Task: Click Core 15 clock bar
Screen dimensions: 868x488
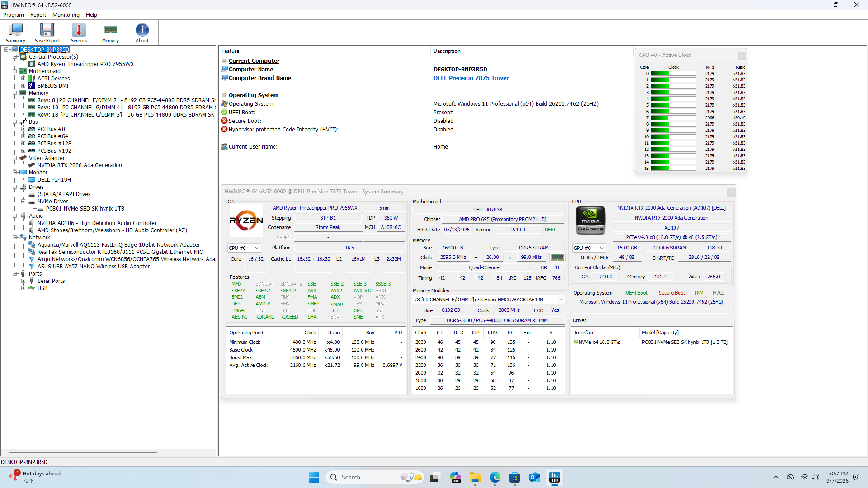Action: pos(673,169)
